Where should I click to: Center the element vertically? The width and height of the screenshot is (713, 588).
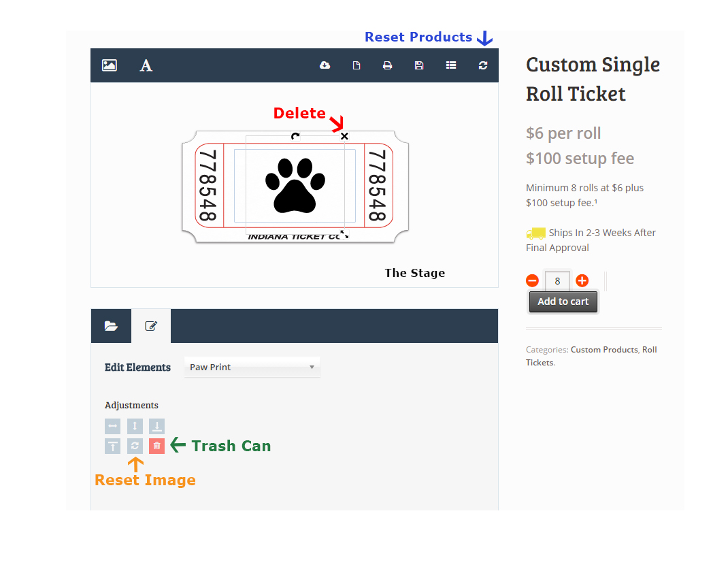click(135, 427)
